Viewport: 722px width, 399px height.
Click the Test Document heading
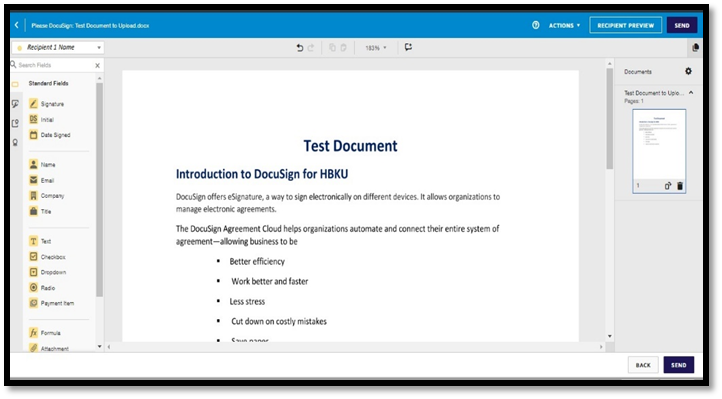tap(350, 146)
